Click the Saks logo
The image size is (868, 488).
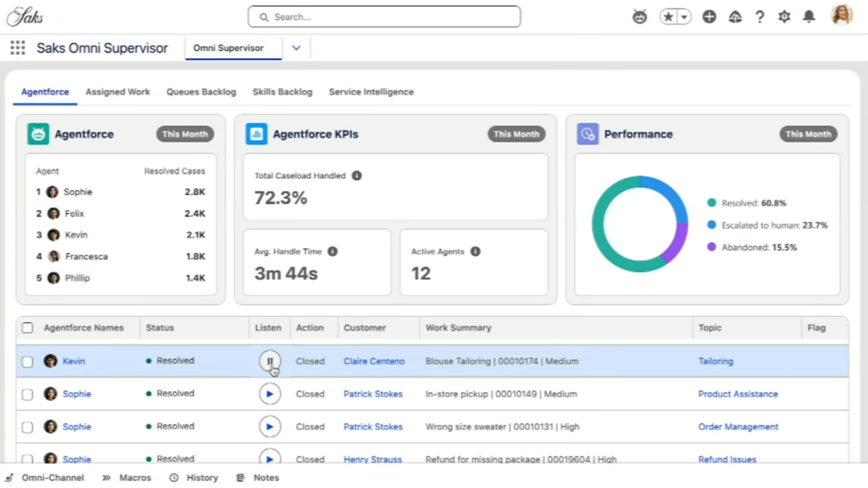click(x=25, y=16)
